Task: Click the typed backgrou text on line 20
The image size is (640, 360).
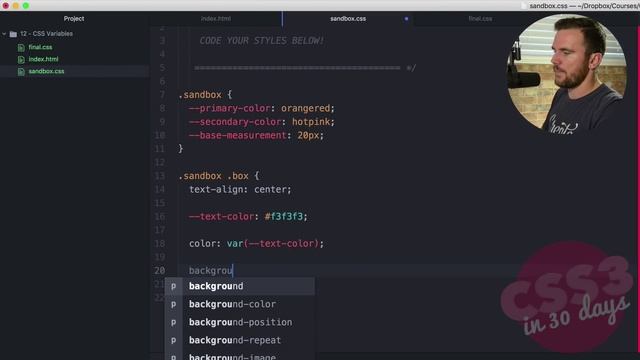Action: tap(211, 271)
